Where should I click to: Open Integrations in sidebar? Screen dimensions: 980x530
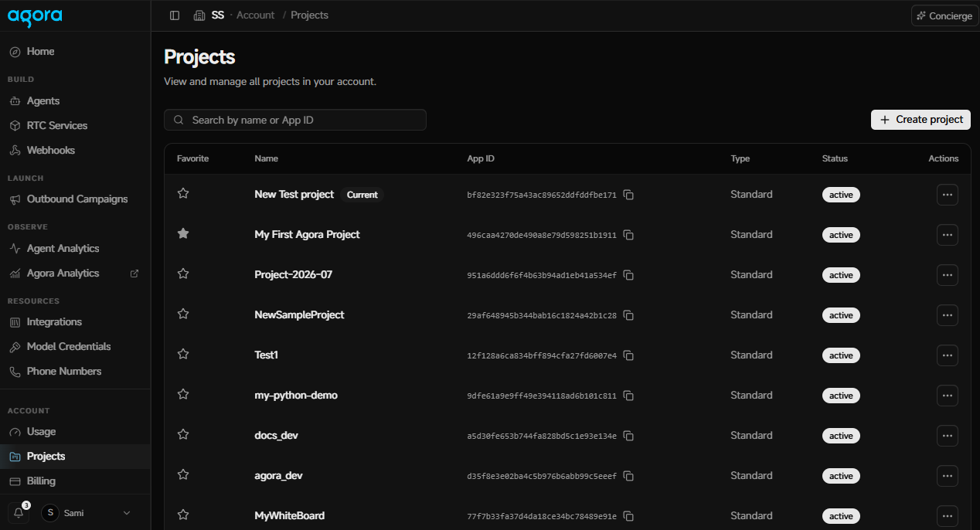[75, 322]
